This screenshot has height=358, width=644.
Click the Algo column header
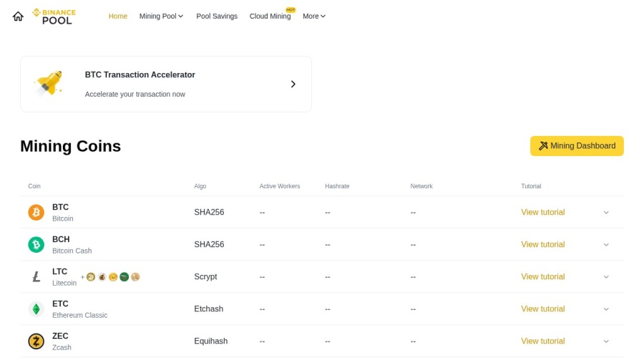coord(200,186)
